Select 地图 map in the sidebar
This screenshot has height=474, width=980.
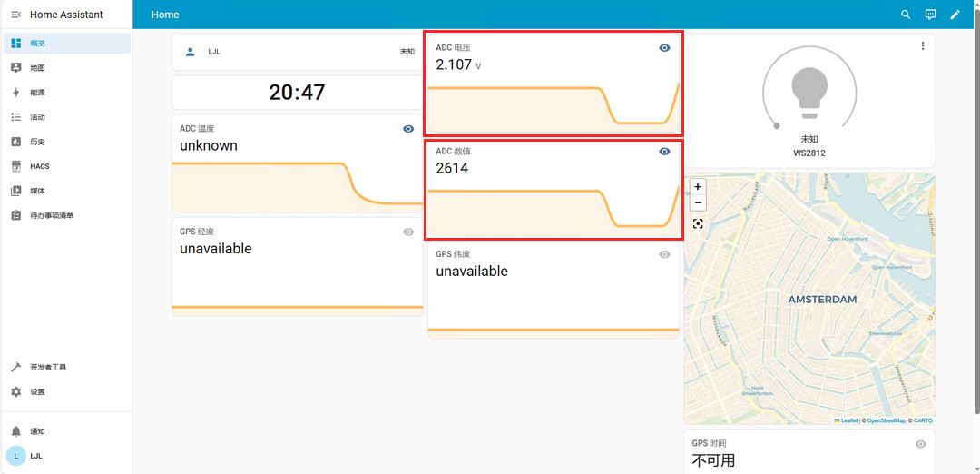tap(67, 67)
